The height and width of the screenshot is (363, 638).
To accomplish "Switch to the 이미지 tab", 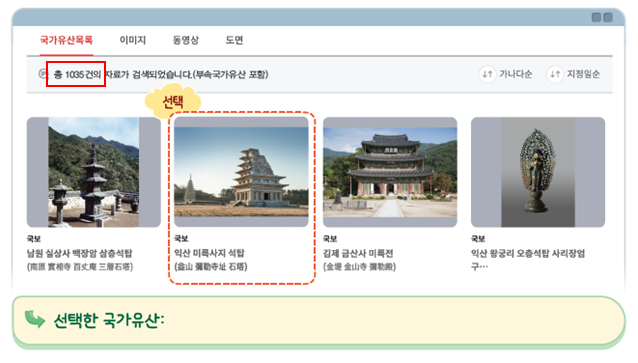I will (133, 40).
